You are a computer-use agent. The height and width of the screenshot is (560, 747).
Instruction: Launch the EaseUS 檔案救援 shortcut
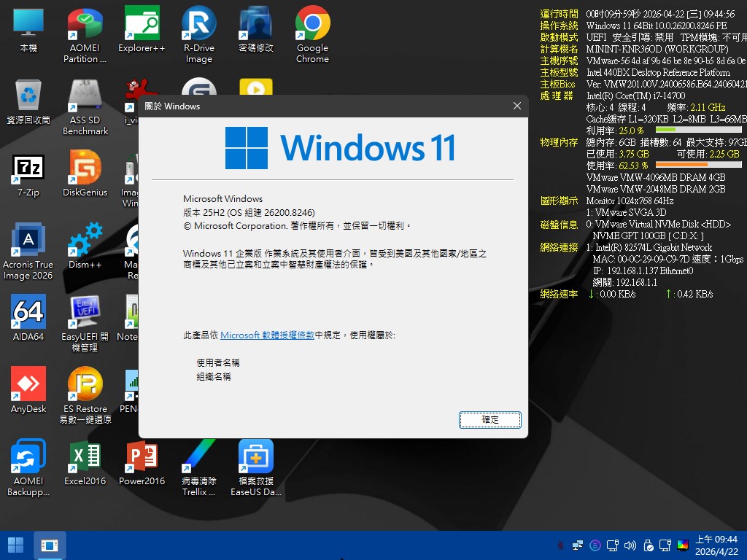point(256,456)
